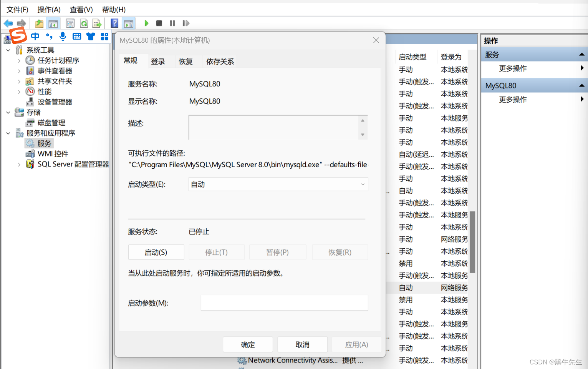Select Task Scheduler (任务计划程序) in tree
Image resolution: width=588 pixels, height=369 pixels.
tap(58, 60)
